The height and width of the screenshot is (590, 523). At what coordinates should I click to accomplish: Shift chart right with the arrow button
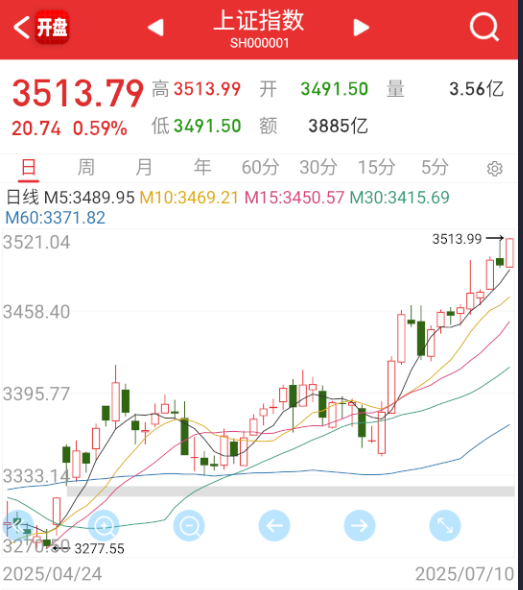pos(360,526)
